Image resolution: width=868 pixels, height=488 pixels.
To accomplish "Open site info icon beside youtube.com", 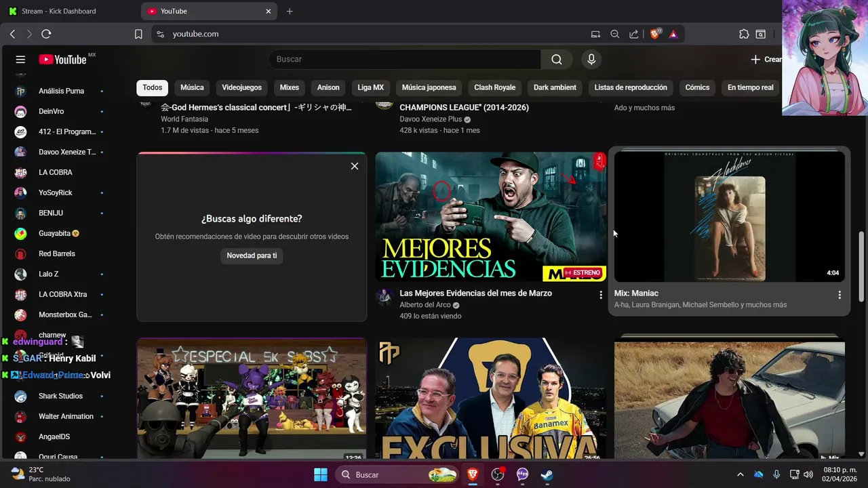I will (160, 34).
